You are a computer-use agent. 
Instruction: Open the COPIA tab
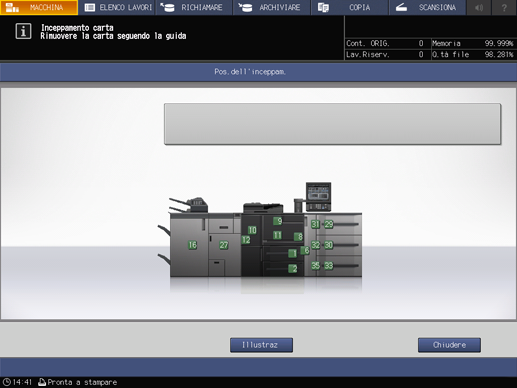pos(350,7)
